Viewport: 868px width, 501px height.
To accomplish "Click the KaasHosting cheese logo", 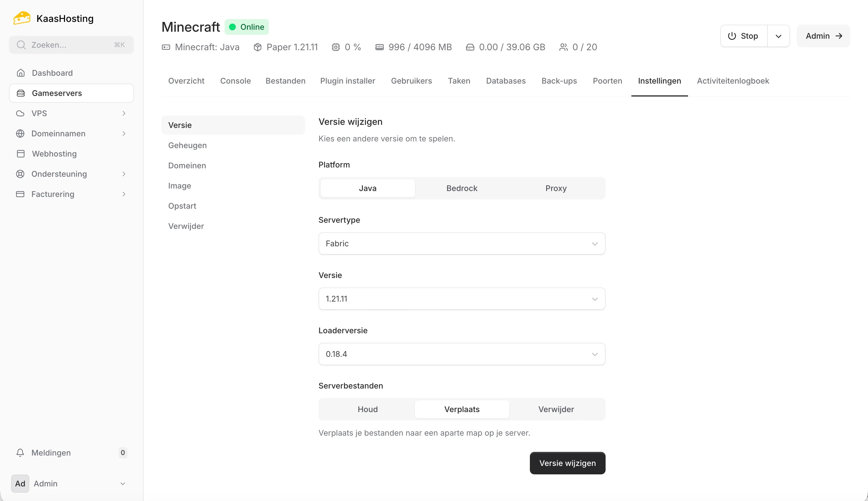I will pos(22,18).
